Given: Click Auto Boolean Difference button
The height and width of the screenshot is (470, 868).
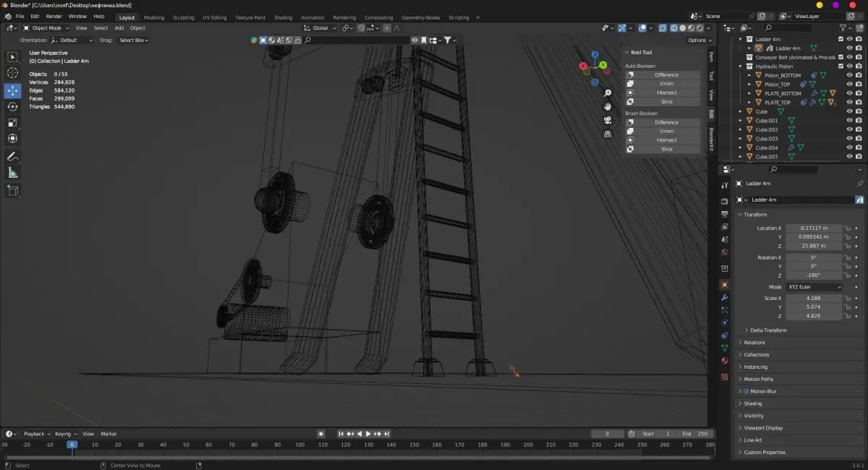Looking at the screenshot, I should click(663, 75).
